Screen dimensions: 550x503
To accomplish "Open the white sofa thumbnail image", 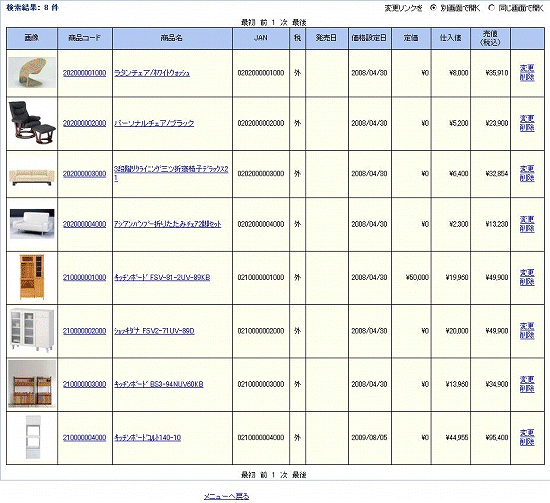I will (x=32, y=224).
